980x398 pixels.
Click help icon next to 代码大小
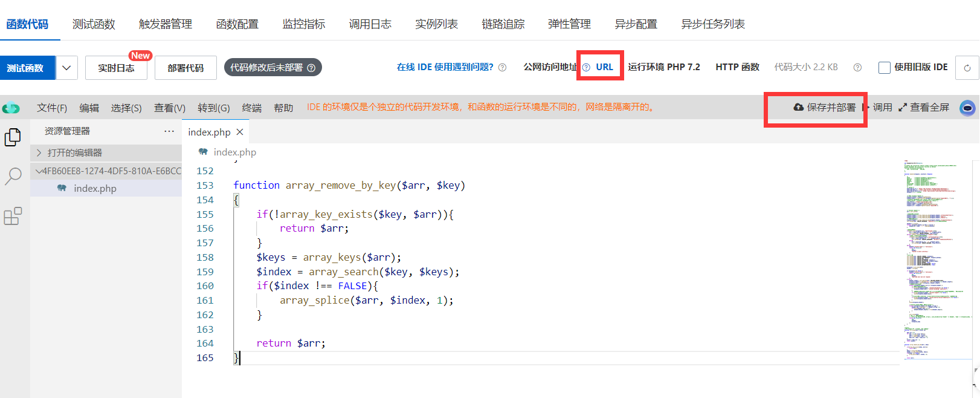(x=857, y=67)
